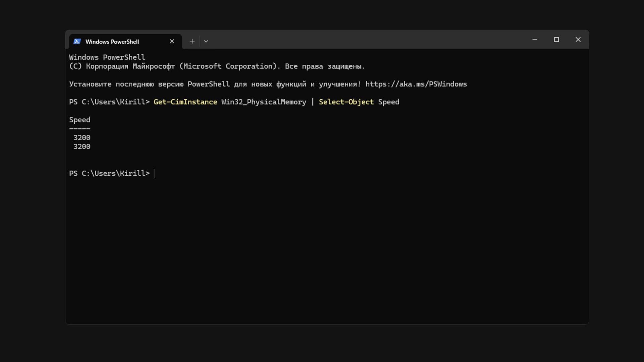
Task: Click at the blinking cursor prompt line
Action: coord(154,173)
